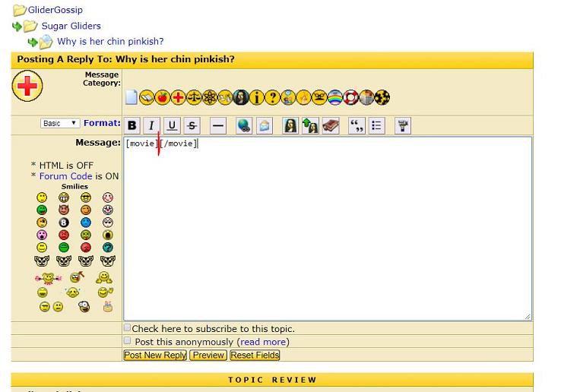This screenshot has height=392, width=561.
Task: Toggle bold formatting button
Action: tap(132, 125)
